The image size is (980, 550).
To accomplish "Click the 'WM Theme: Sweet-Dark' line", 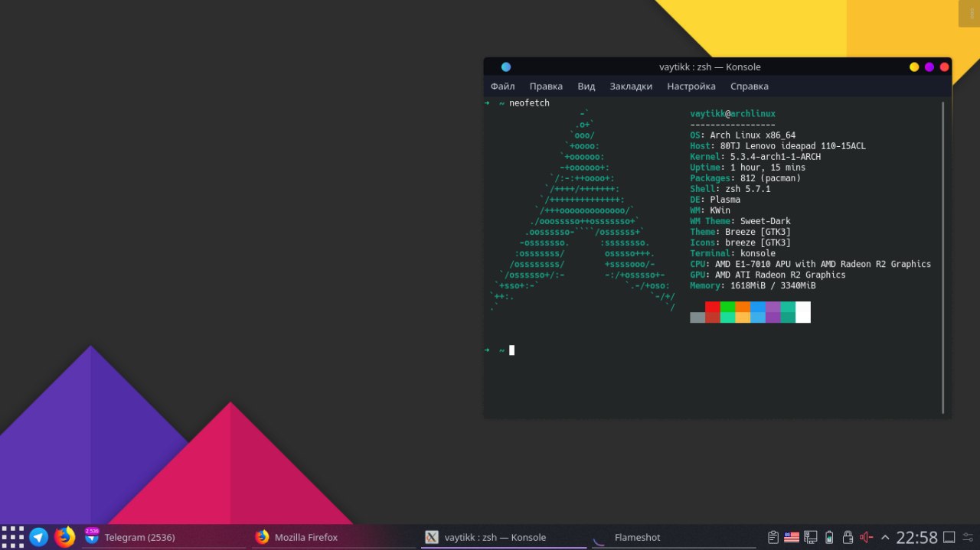I will 740,221.
